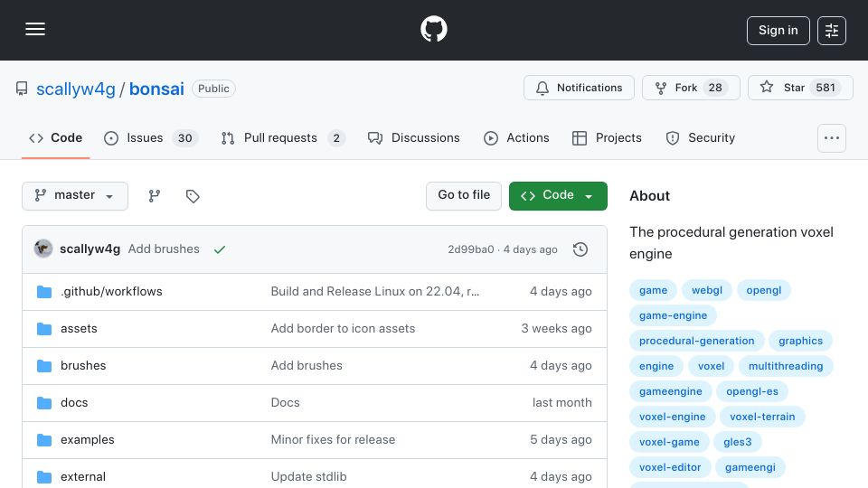Select the graphics topic tag
Viewport: 868px width, 488px height.
coord(800,342)
